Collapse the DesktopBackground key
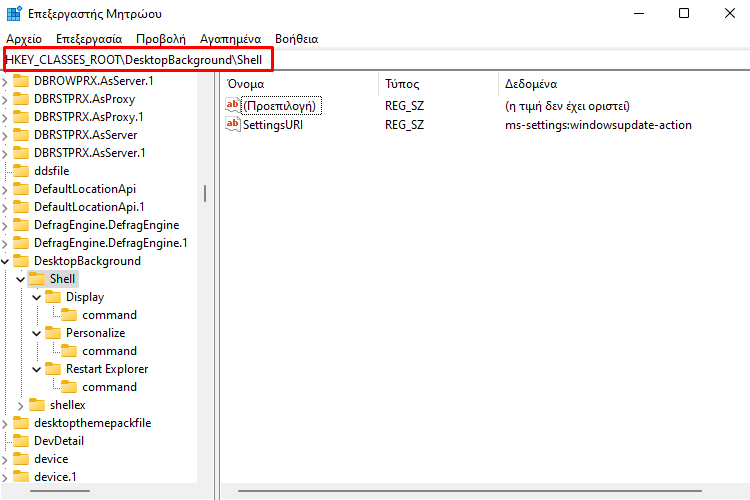750x500 pixels. (x=5, y=261)
